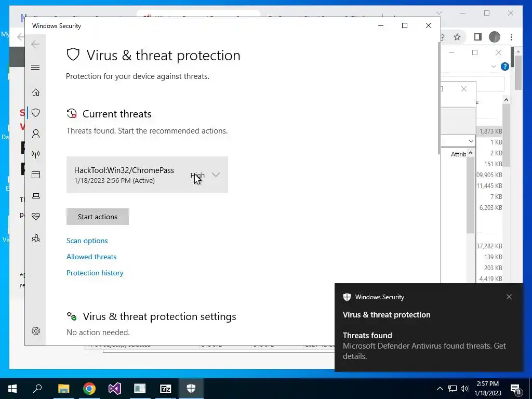Screen dimensions: 532x399
Task: Open Settings gear in Windows Security sidebar
Action: tap(36, 331)
